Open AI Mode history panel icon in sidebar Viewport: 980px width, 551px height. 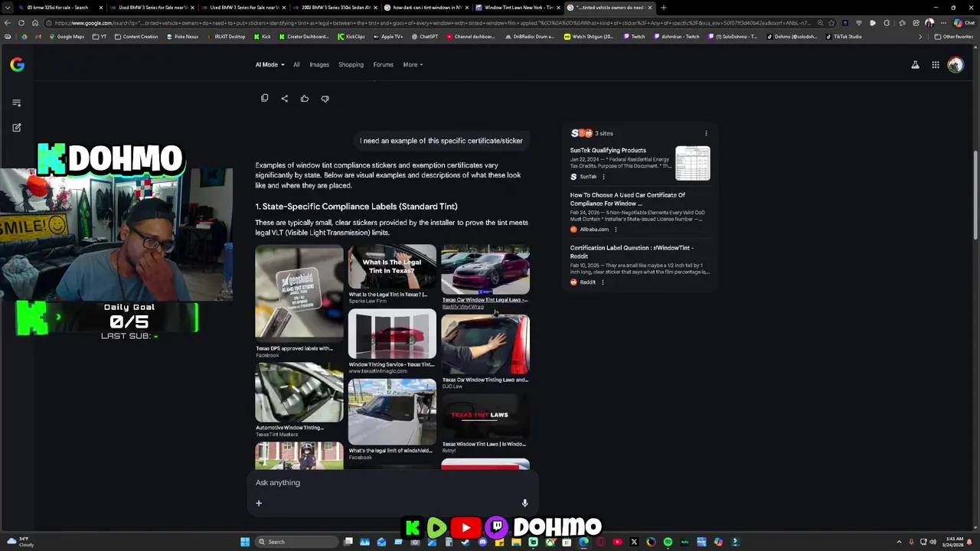(x=17, y=103)
